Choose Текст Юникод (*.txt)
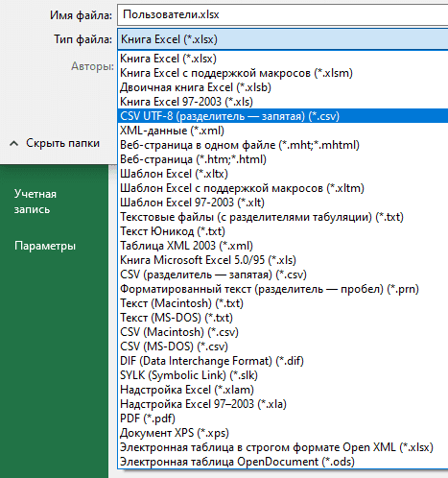The image size is (448, 478). 283,231
